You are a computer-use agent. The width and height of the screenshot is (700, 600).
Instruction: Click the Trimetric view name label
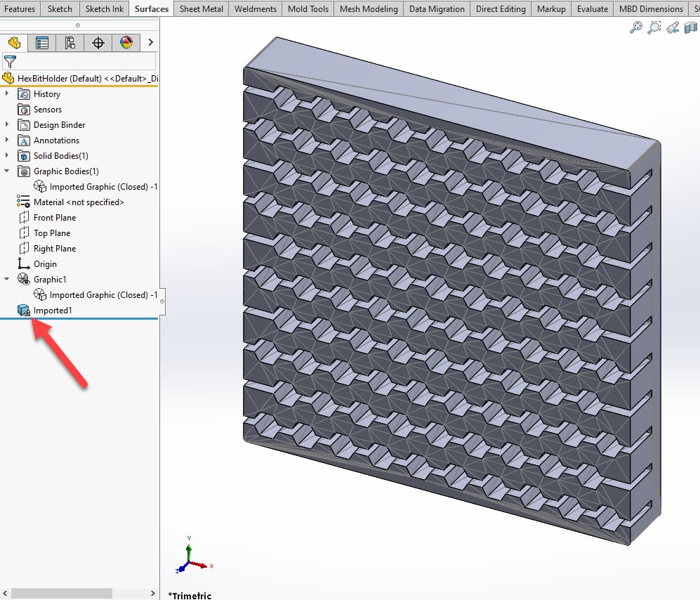[x=190, y=595]
